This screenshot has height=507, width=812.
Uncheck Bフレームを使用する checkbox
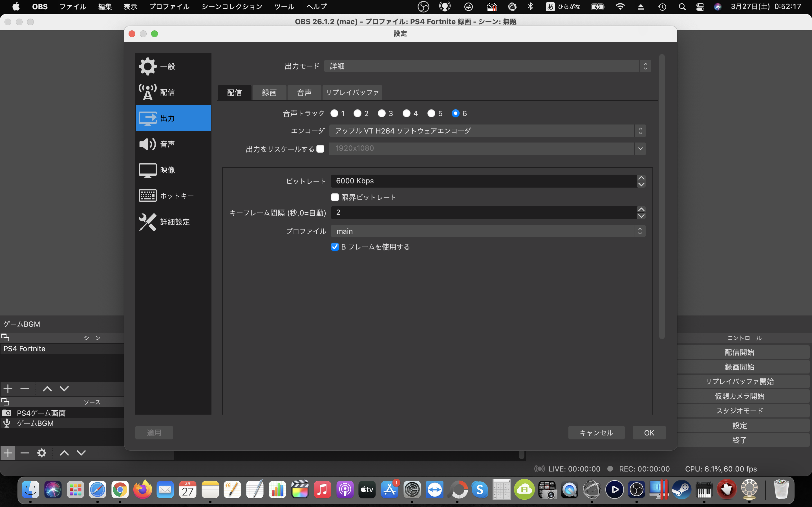point(335,247)
